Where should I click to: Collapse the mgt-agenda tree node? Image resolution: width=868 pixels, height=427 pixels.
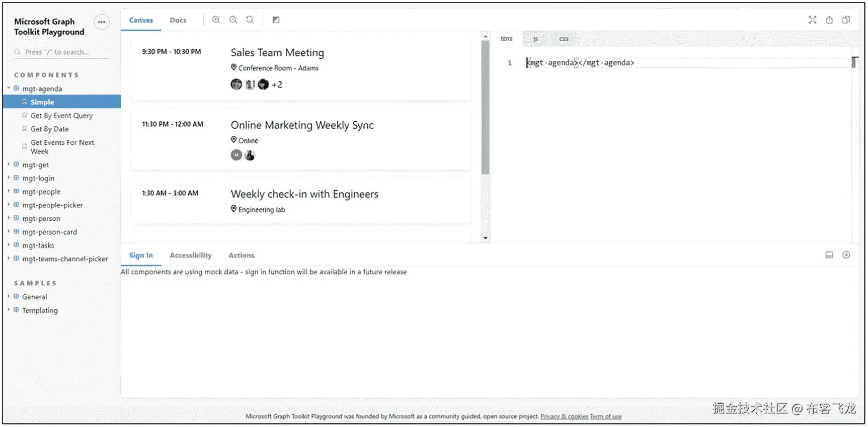(x=9, y=89)
